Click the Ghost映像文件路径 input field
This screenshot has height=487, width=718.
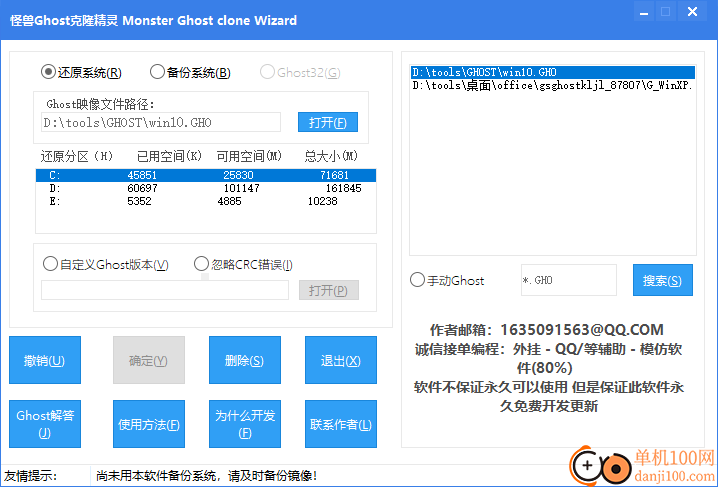(161, 122)
